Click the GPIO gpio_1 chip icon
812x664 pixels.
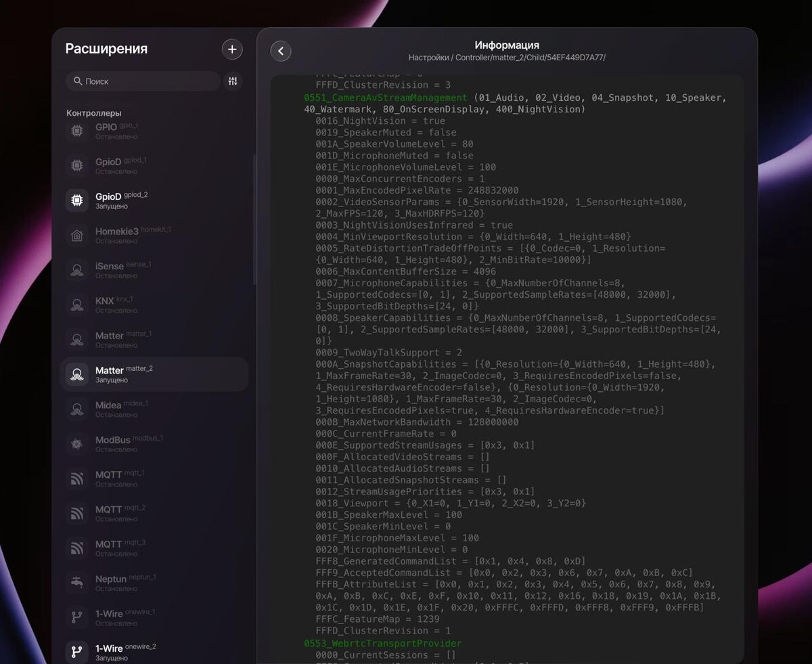[x=77, y=130]
